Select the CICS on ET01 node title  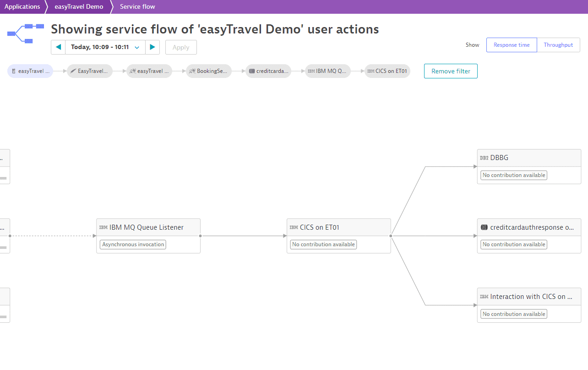[x=320, y=227]
